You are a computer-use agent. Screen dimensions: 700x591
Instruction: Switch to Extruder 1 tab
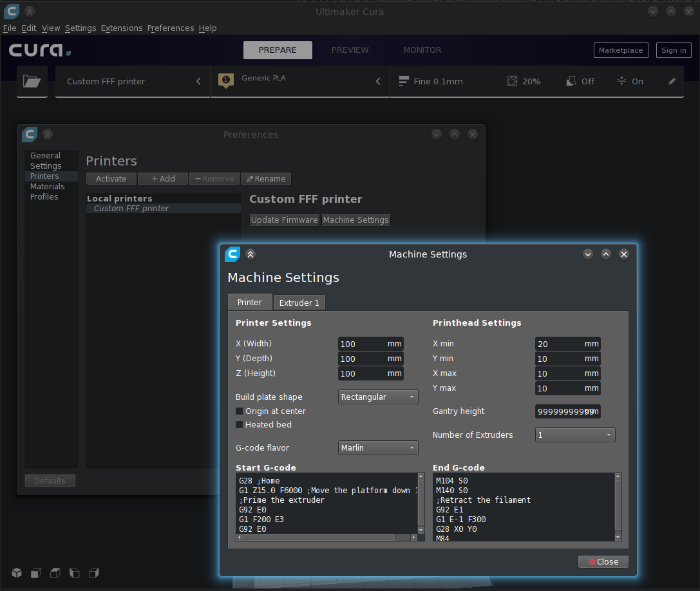click(x=299, y=303)
